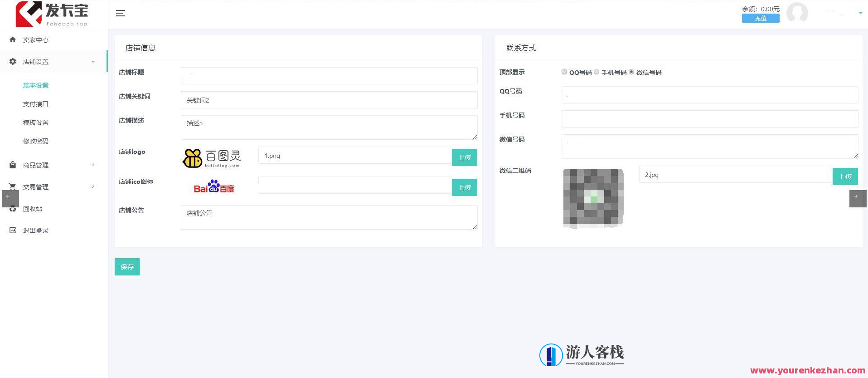Focus the 店铺ico图标 file path field
This screenshot has width=868, height=378.
tap(355, 185)
